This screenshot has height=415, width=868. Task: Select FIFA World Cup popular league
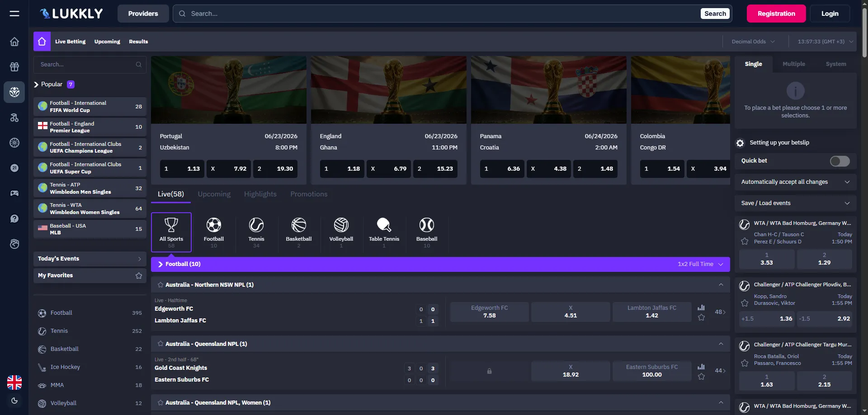[90, 107]
